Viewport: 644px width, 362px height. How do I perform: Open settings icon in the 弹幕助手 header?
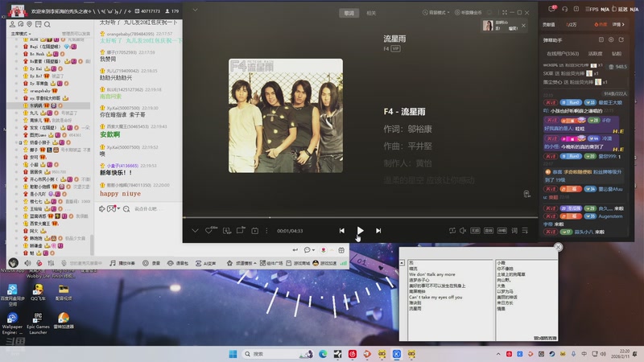click(x=611, y=39)
